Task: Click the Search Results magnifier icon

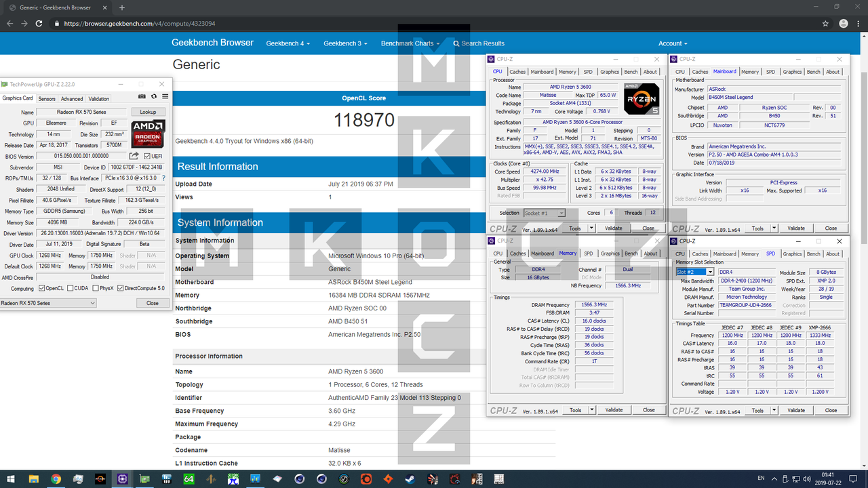Action: click(x=456, y=43)
